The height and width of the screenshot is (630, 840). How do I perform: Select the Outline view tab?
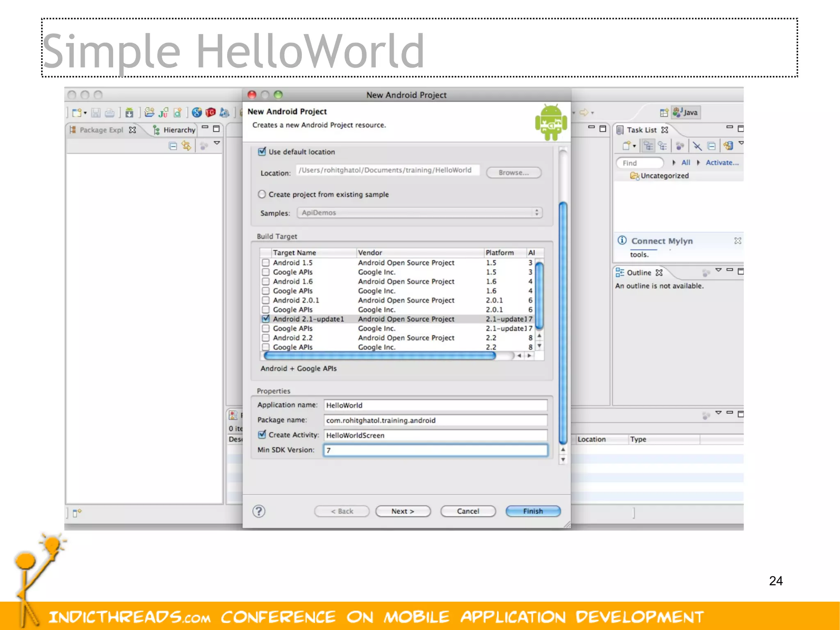pos(639,273)
